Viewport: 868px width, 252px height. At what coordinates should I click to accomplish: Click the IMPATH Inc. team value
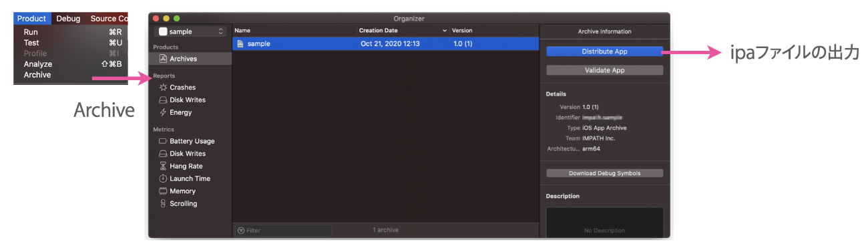(599, 138)
